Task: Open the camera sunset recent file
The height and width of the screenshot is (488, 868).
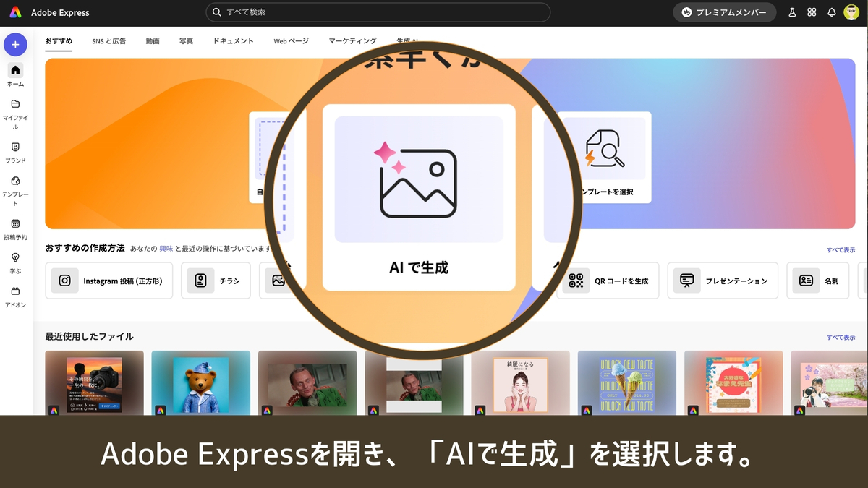Action: tap(94, 384)
